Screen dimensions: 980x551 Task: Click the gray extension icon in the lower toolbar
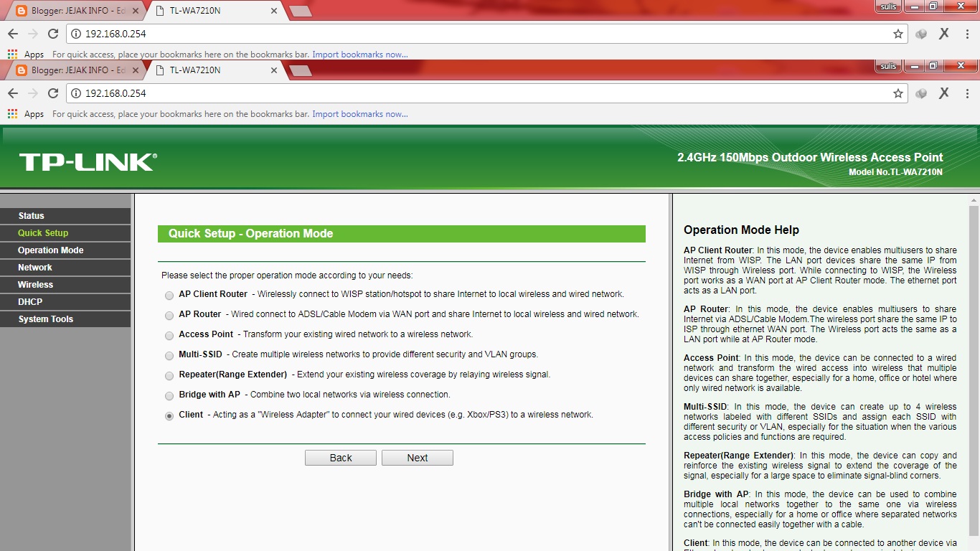(x=922, y=93)
